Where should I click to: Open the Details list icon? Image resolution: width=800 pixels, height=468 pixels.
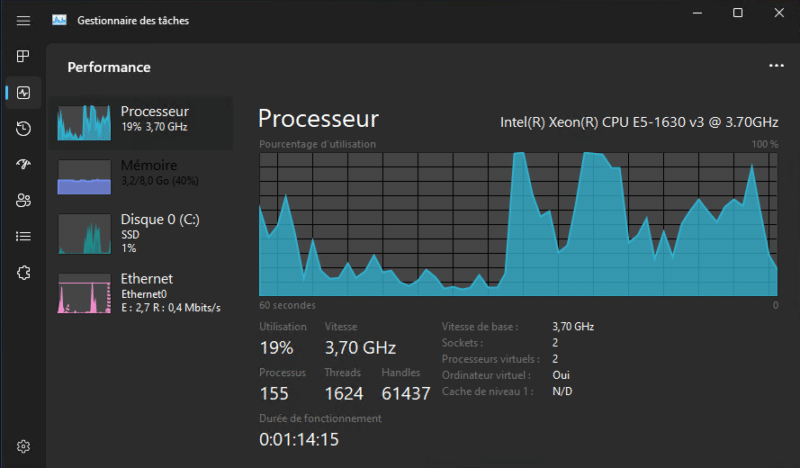(24, 237)
